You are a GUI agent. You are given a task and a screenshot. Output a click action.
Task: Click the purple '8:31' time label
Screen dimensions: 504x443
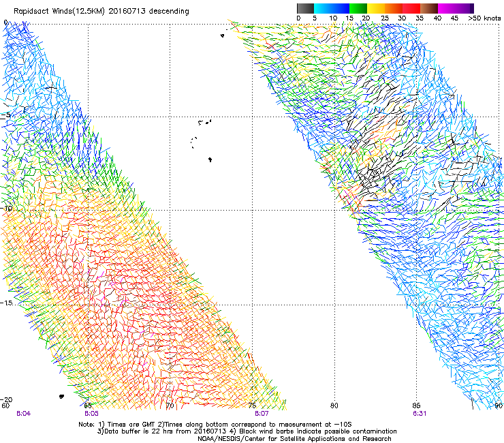[420, 414]
